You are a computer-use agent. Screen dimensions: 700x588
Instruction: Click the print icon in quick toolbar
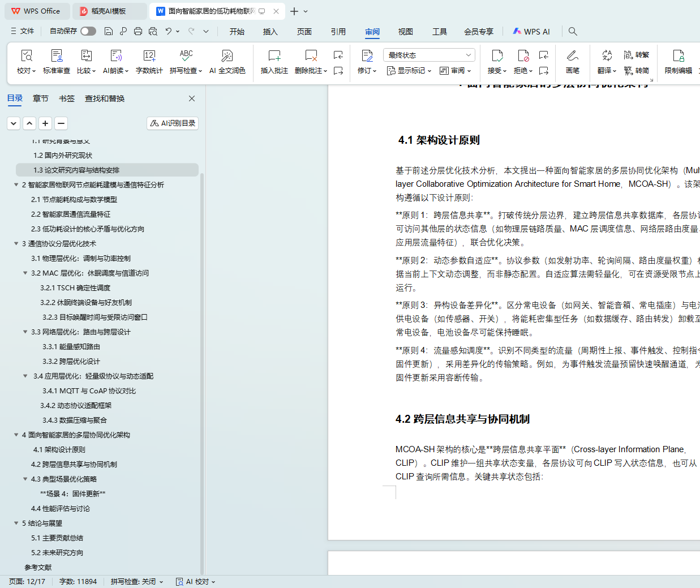pyautogui.click(x=138, y=31)
